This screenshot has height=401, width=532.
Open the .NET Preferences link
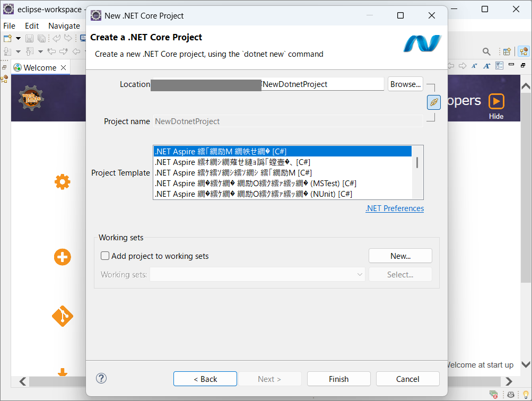[x=395, y=208]
